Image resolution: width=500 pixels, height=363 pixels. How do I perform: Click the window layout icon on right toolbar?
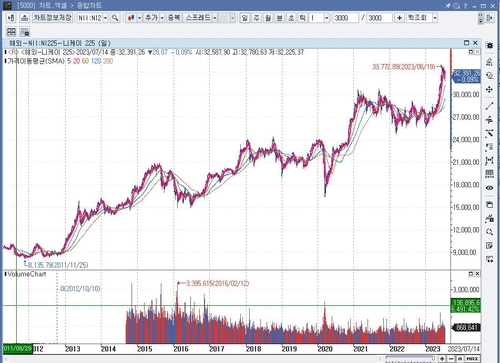(489, 205)
